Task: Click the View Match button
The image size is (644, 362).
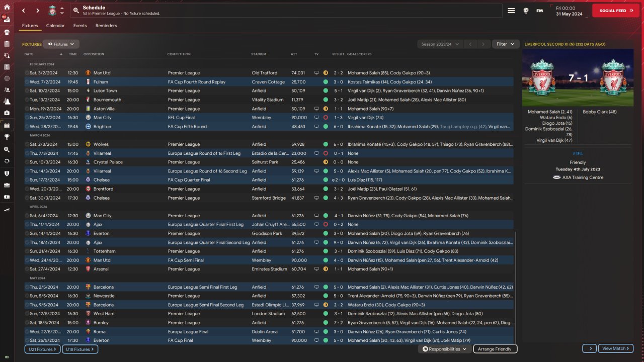Action: tap(616, 348)
